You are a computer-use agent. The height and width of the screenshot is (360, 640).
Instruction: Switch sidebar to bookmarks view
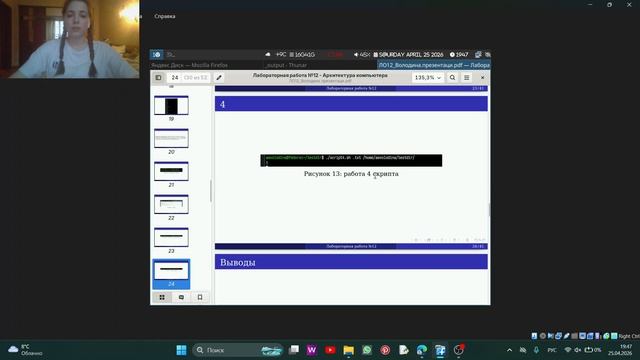tap(200, 297)
